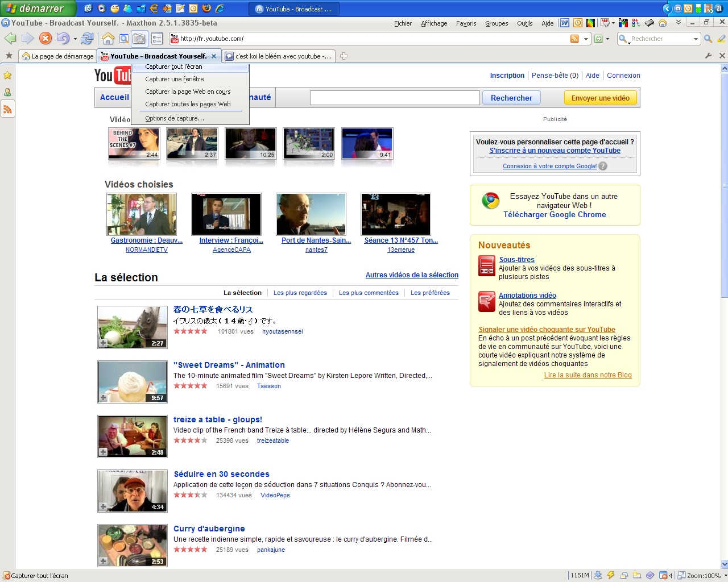Viewport: 728px width, 582px height.
Task: Open the Favoris menu
Action: tap(466, 23)
